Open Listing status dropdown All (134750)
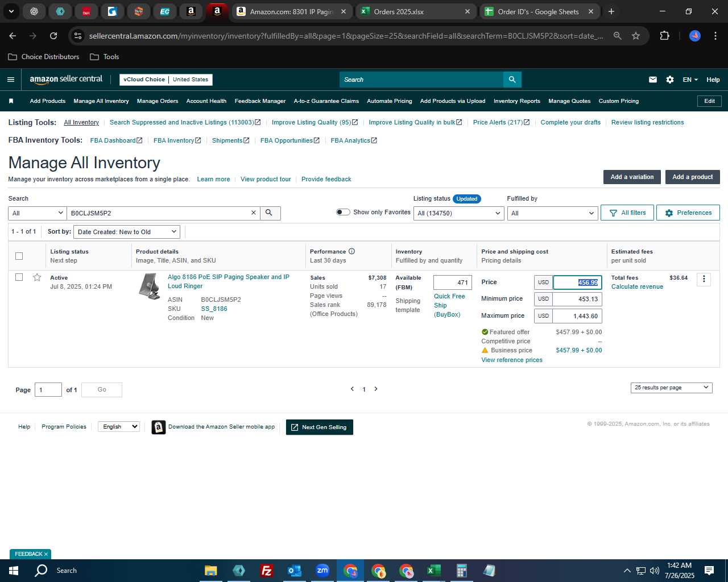The width and height of the screenshot is (728, 582). pos(458,213)
